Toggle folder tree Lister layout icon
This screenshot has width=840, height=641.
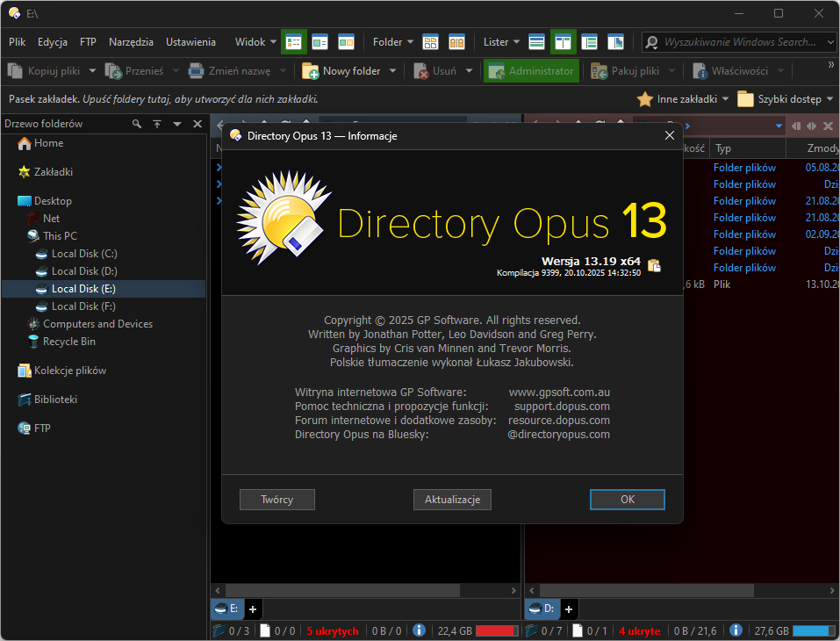(589, 42)
